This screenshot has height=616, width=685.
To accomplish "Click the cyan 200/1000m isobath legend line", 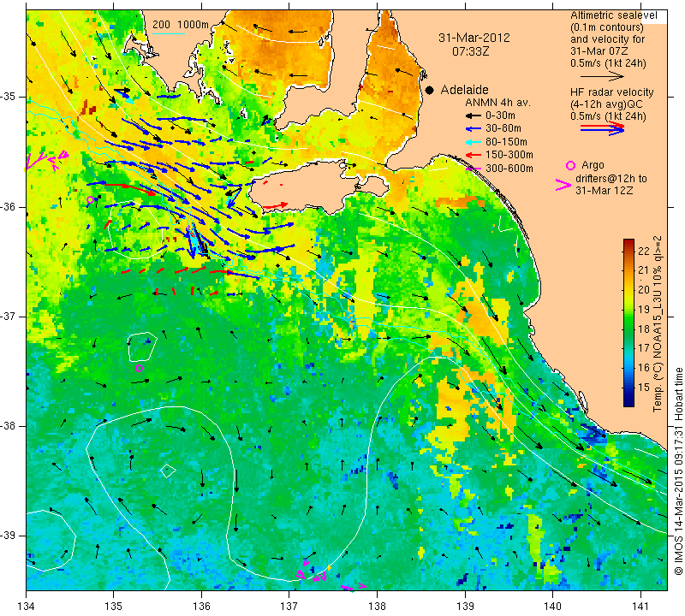I will tap(168, 33).
